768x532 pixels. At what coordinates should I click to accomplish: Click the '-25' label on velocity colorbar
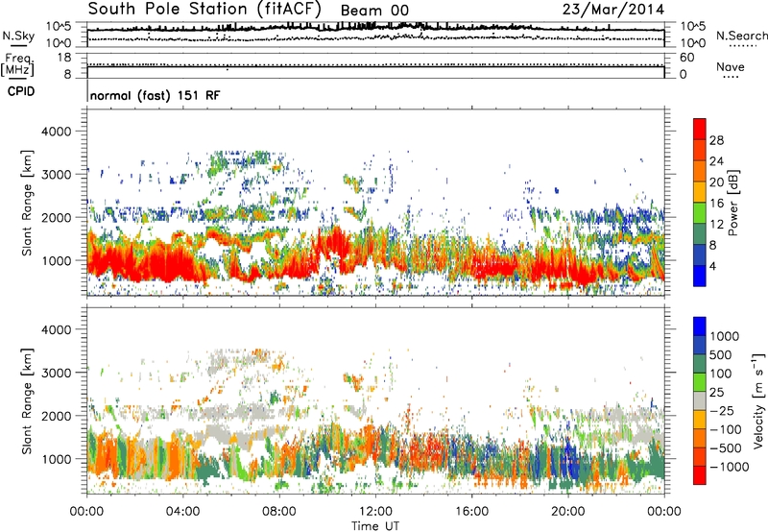click(722, 411)
